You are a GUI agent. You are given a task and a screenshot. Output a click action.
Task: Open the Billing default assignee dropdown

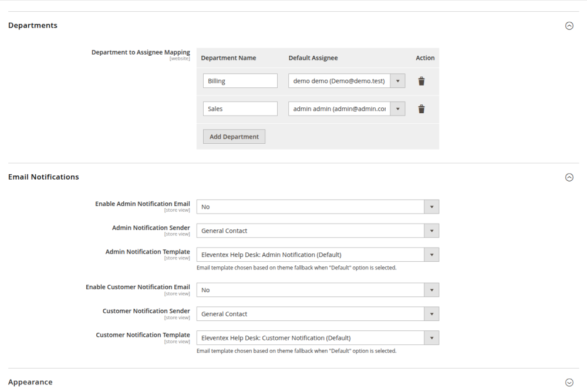(x=346, y=81)
